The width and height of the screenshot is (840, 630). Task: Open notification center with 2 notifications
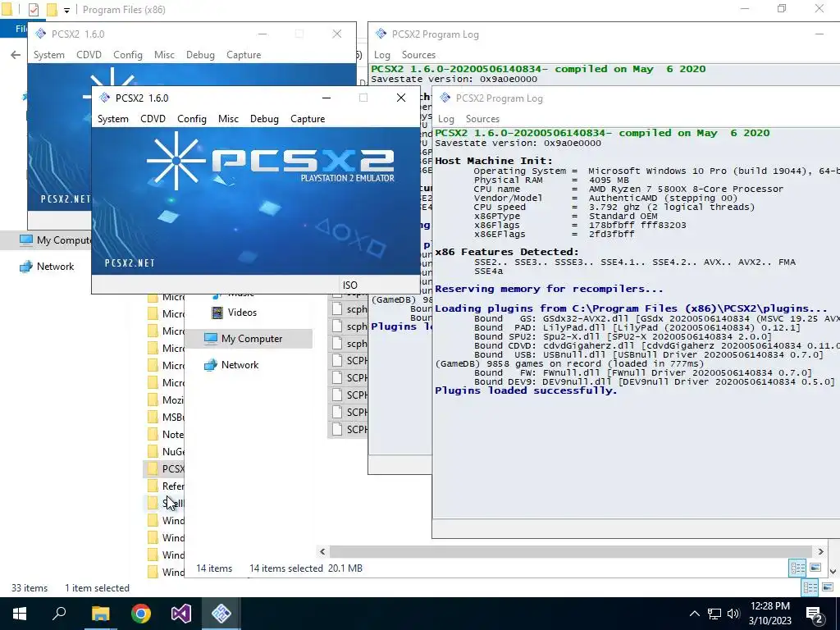click(x=815, y=614)
